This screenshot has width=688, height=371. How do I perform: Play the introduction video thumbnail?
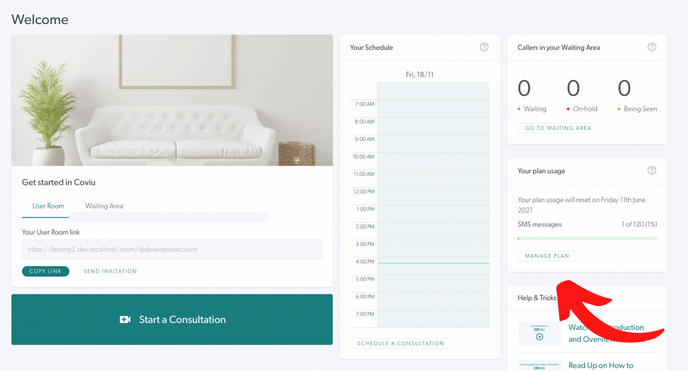(x=540, y=333)
